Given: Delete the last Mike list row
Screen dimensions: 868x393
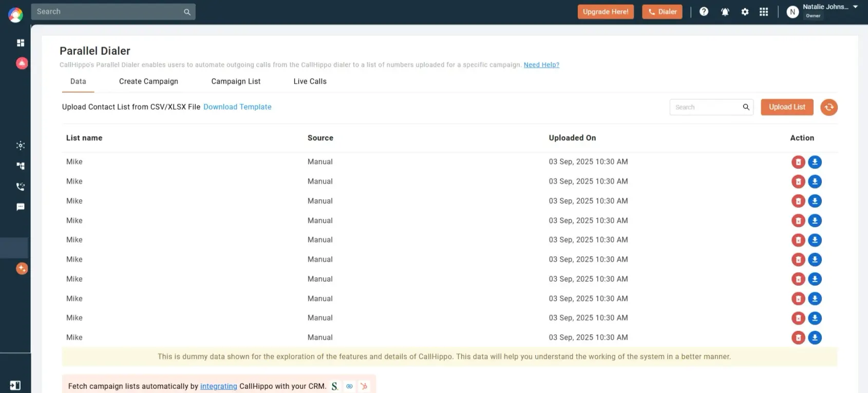Looking at the screenshot, I should (x=798, y=338).
